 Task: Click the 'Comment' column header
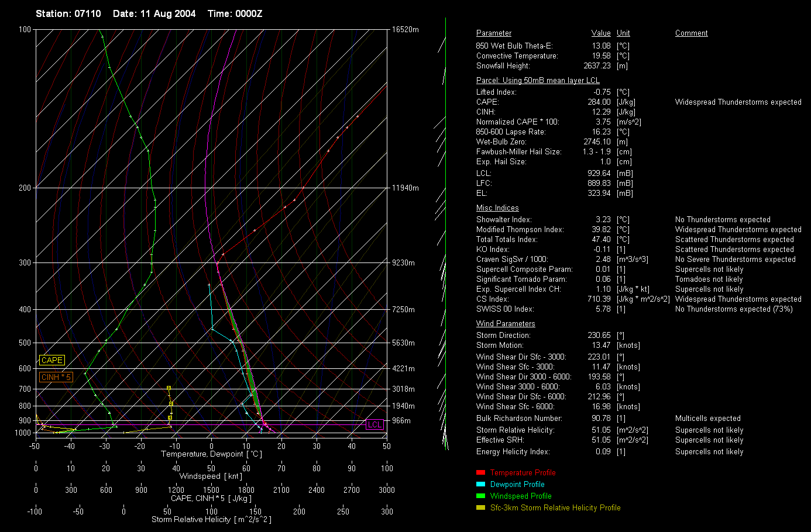click(x=692, y=33)
